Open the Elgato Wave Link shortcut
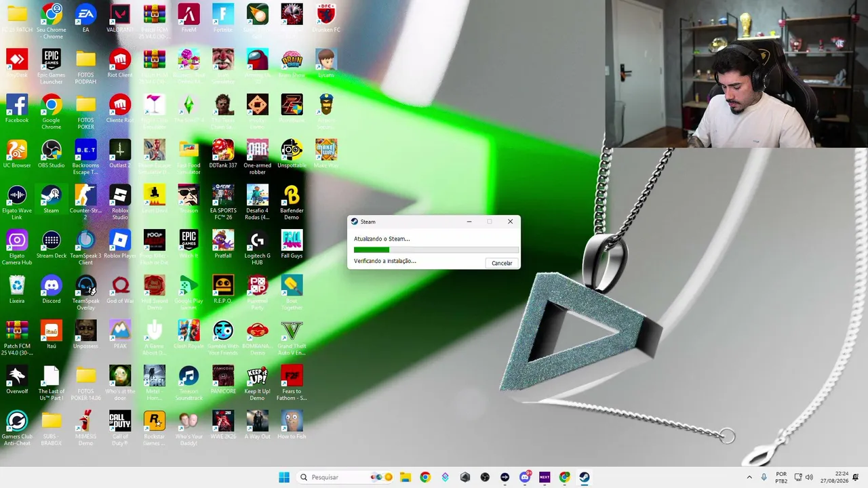 point(17,203)
